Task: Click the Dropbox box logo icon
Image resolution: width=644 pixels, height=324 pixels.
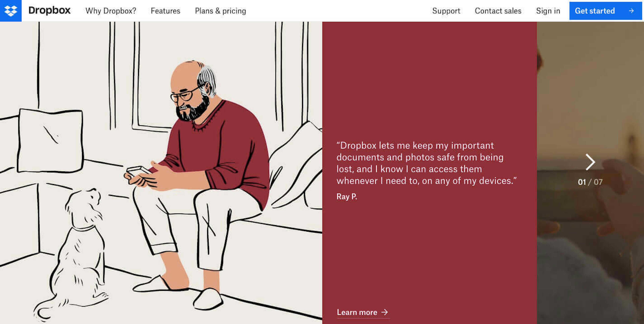Action: pyautogui.click(x=11, y=11)
